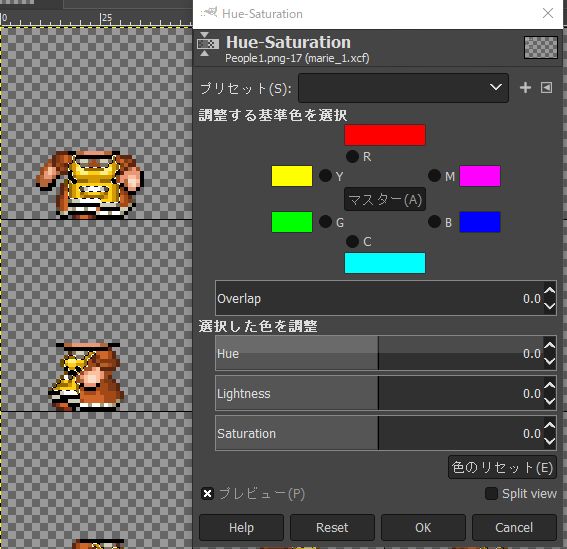567x549 pixels.
Task: Decrease Lightness value with down arrow
Action: click(x=550, y=401)
